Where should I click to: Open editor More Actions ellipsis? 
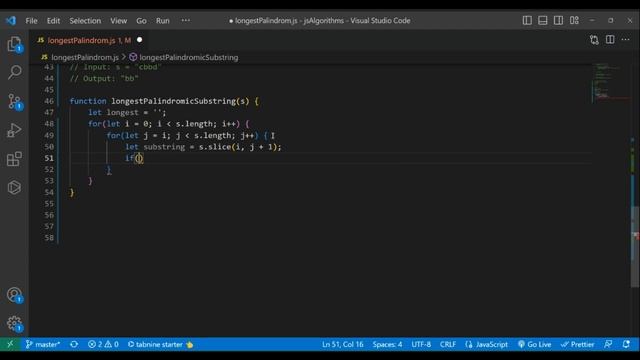pos(625,40)
